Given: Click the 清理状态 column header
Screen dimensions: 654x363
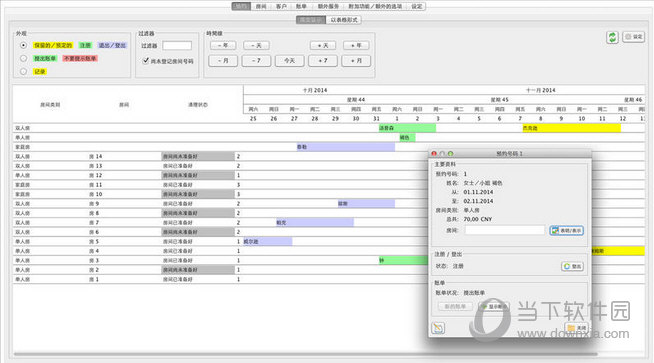Looking at the screenshot, I should coord(198,105).
